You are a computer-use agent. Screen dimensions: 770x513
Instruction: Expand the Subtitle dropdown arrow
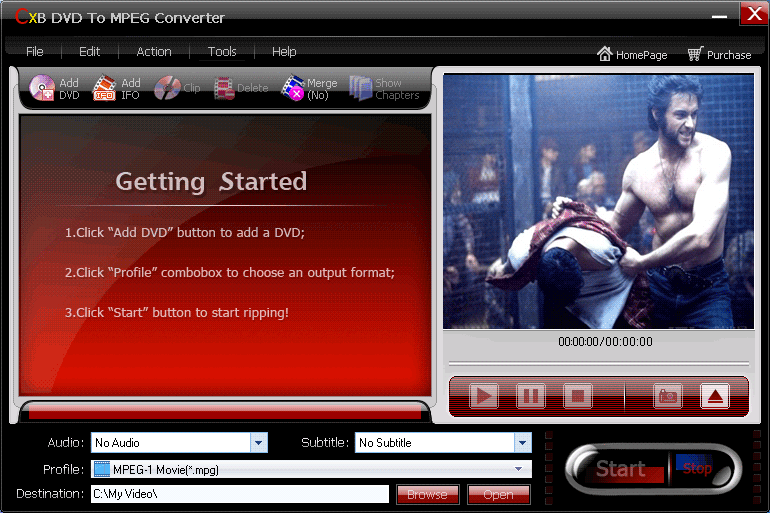(523, 443)
